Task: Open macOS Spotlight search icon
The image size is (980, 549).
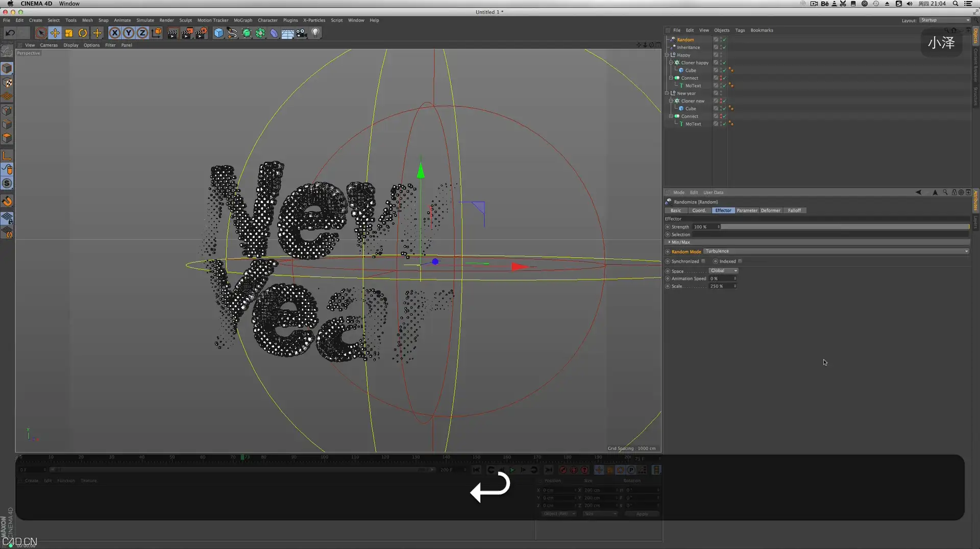Action: click(955, 4)
